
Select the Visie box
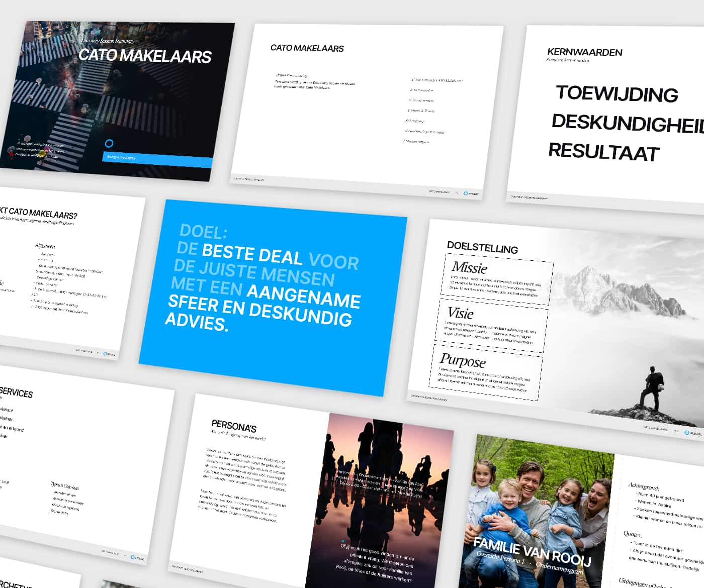(491, 326)
